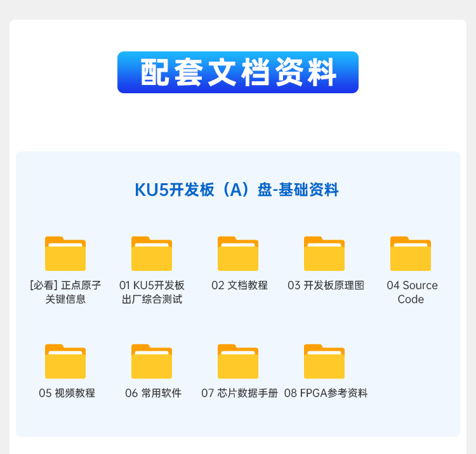Open the [必看] 正点原子关键信息 folder icon

click(x=65, y=254)
